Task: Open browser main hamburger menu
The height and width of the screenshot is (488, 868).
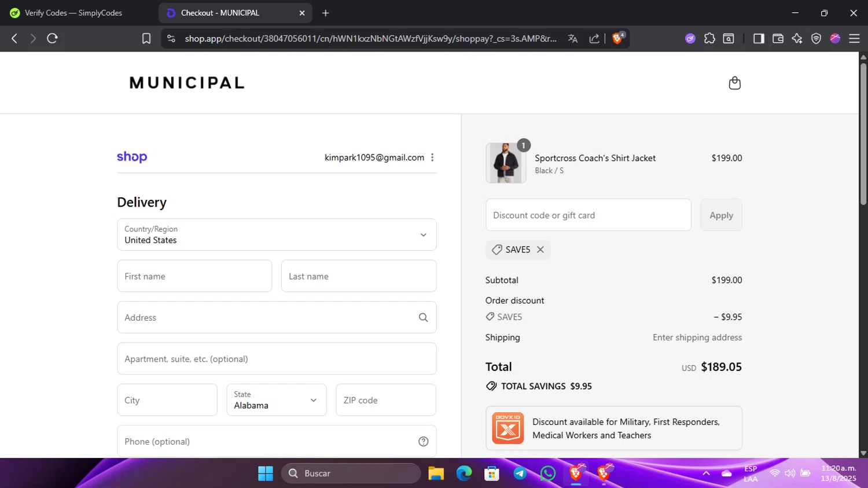Action: pyautogui.click(x=854, y=38)
